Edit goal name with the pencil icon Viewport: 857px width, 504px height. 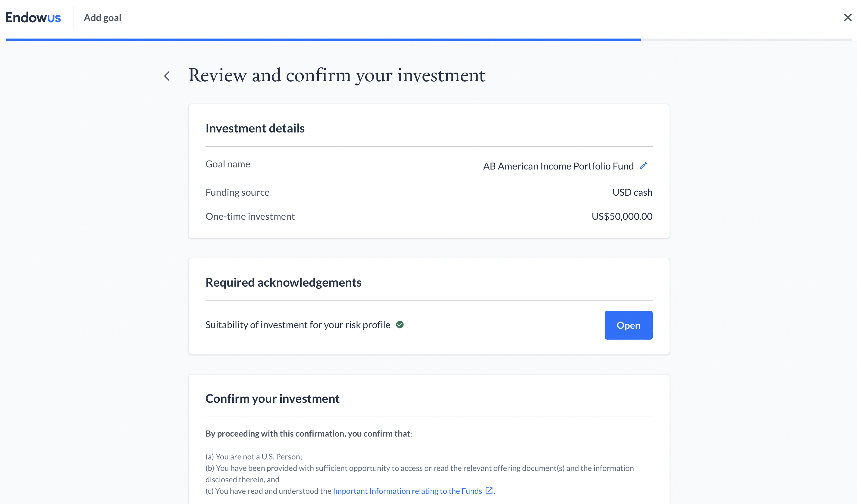pyautogui.click(x=643, y=166)
